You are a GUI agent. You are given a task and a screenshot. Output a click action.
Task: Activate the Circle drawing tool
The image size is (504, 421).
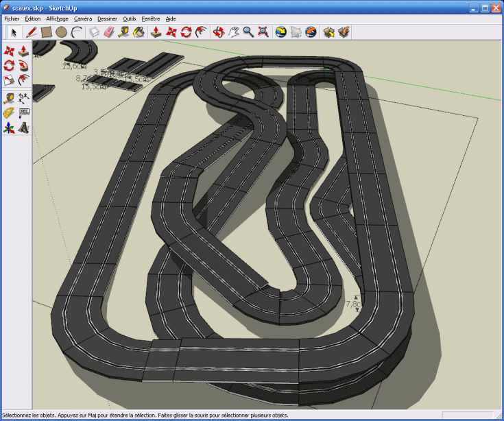(x=62, y=32)
